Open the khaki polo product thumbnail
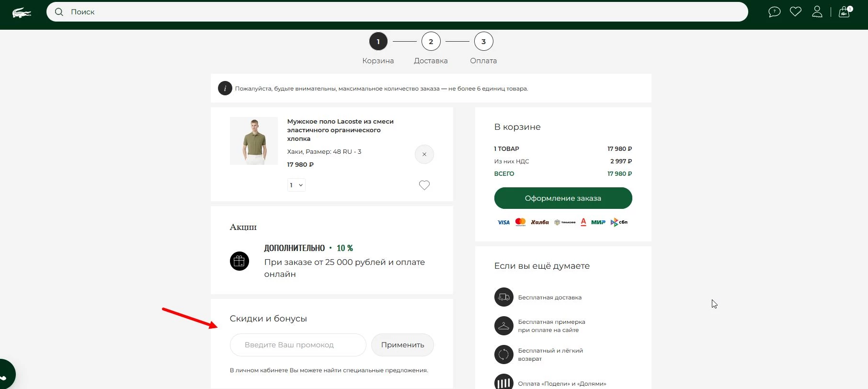This screenshot has height=389, width=868. [254, 141]
